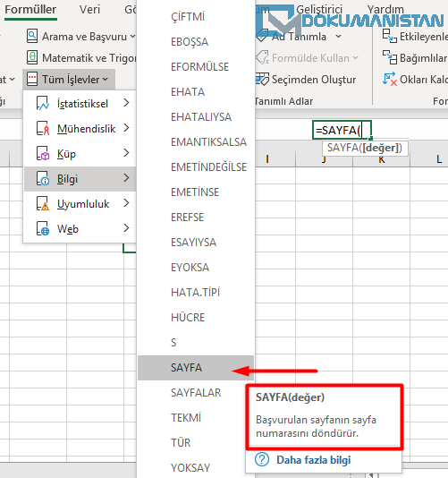448x478 pixels.
Task: Click inside the =SAYFA( formula cell
Action: click(x=342, y=130)
